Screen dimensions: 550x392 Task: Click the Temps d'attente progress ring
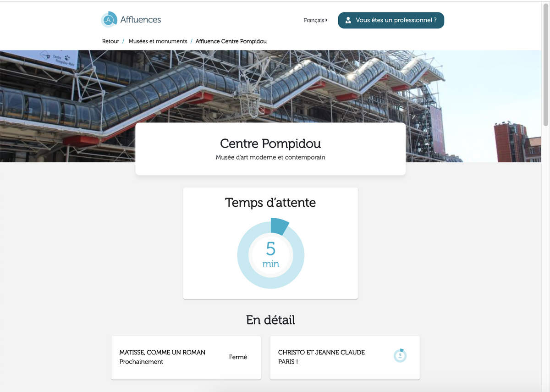(270, 225)
